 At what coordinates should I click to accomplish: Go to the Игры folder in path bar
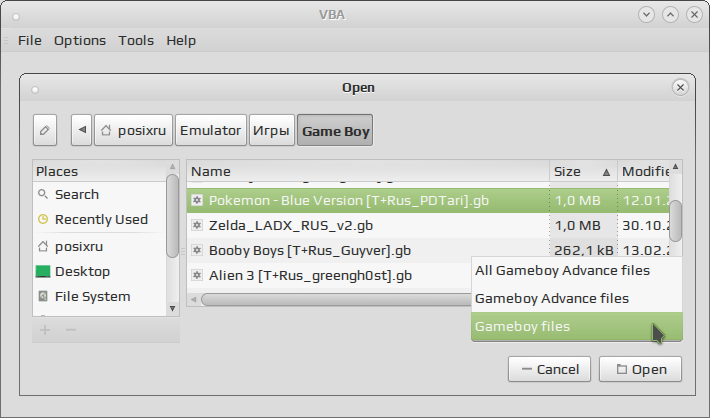click(x=271, y=130)
